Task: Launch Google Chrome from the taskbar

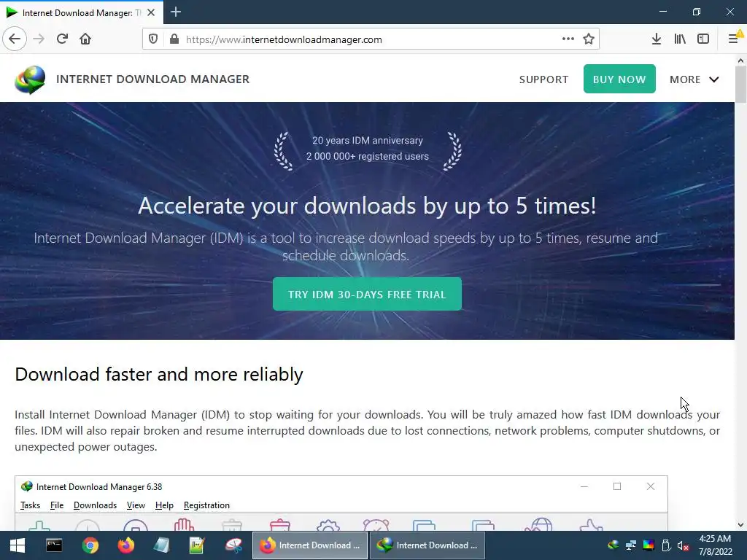Action: (x=90, y=545)
